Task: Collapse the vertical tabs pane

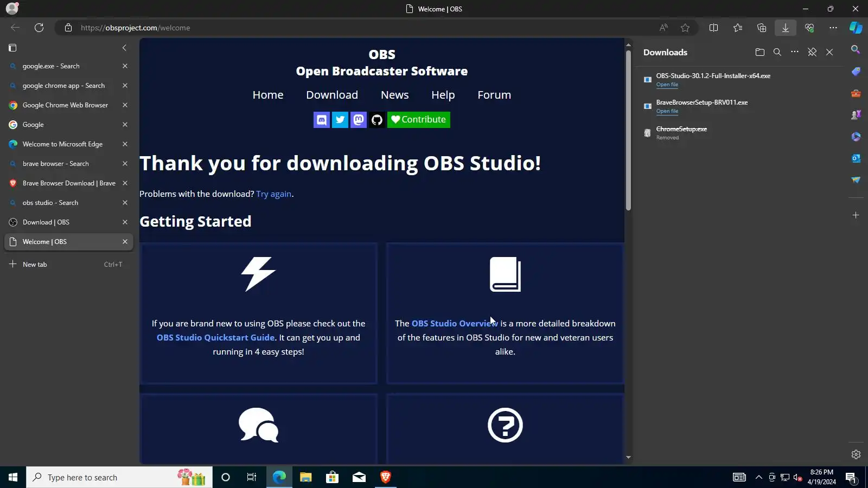Action: pos(124,48)
